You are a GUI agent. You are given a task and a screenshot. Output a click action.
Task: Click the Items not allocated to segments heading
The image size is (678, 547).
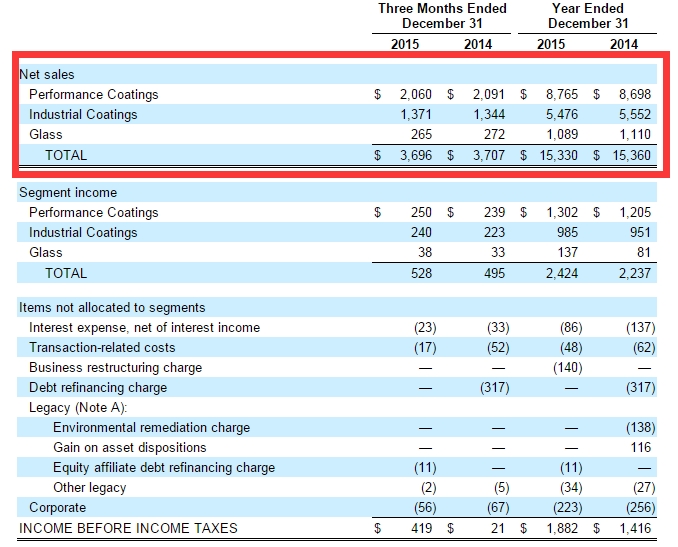112,307
